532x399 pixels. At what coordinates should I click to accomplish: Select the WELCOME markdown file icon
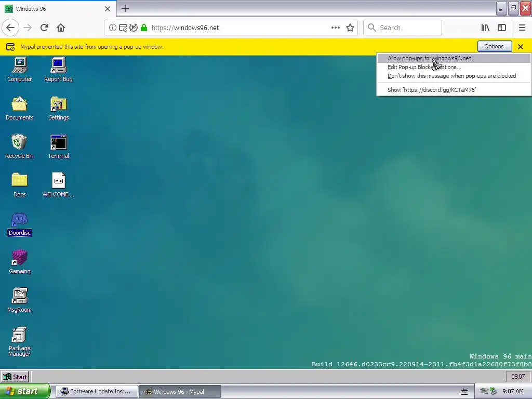point(58,185)
